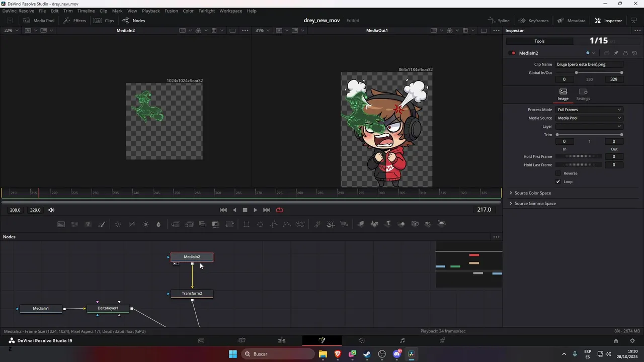
Task: Open the Layer dropdown
Action: (589, 126)
